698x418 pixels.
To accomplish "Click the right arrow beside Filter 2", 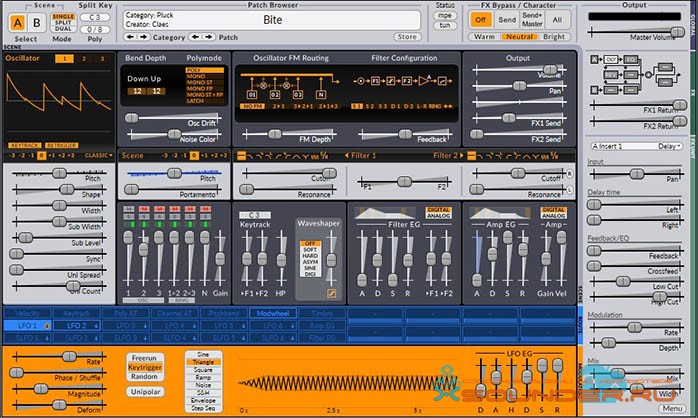I will coord(462,155).
